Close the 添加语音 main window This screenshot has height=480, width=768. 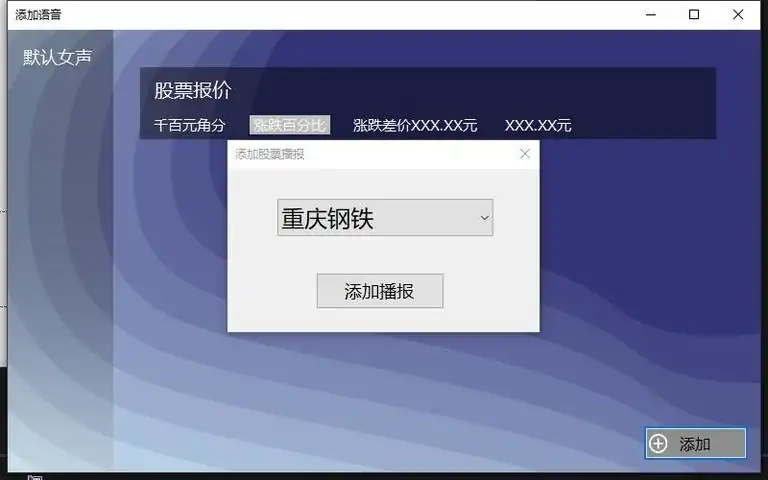(738, 14)
